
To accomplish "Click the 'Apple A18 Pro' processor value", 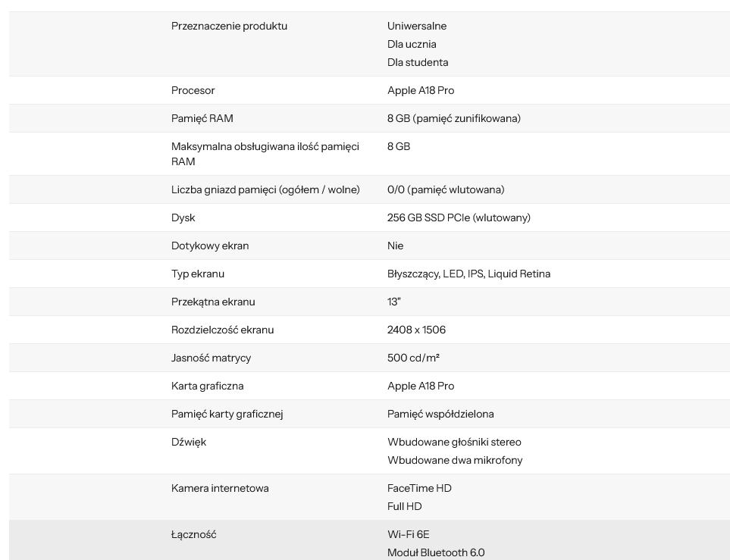I will (421, 90).
